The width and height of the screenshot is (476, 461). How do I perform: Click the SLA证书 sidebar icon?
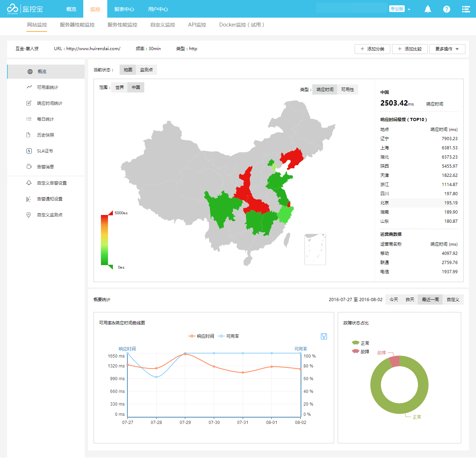click(29, 151)
